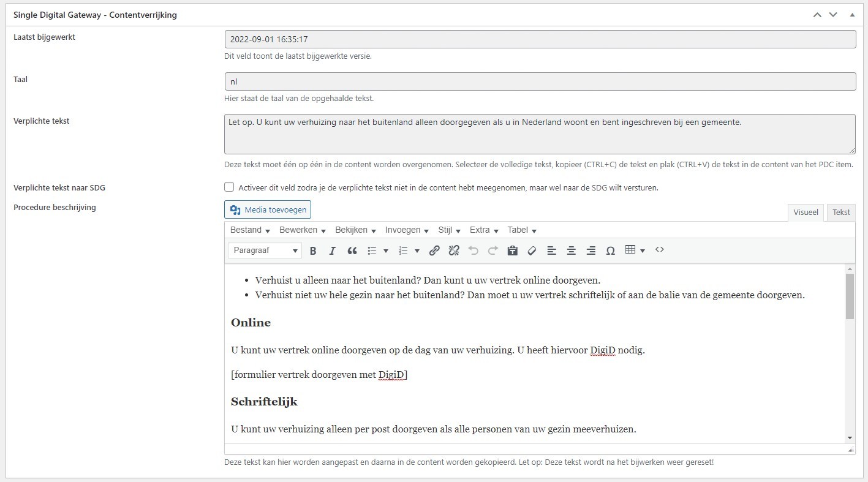The height and width of the screenshot is (482, 868).
Task: Apply italic formatting via toolbar icon
Action: [x=333, y=250]
